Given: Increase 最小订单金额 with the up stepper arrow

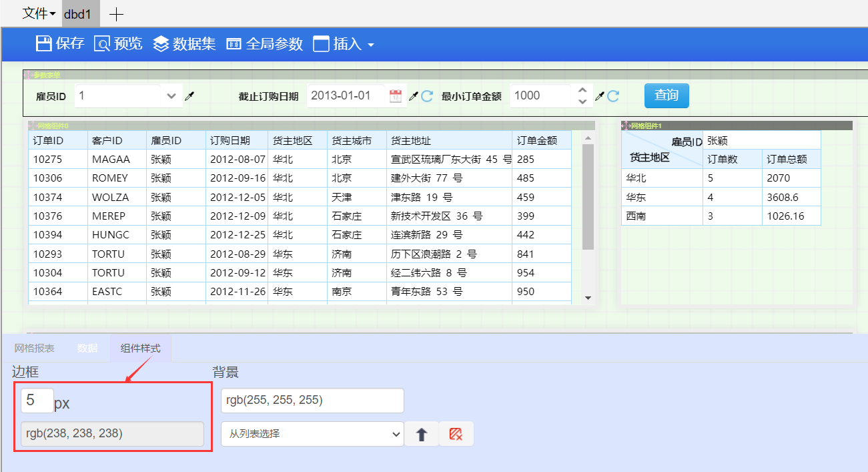Looking at the screenshot, I should [x=582, y=90].
